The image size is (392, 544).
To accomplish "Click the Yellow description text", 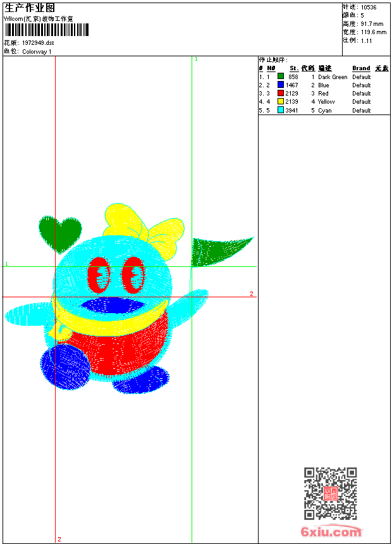I will coord(326,102).
